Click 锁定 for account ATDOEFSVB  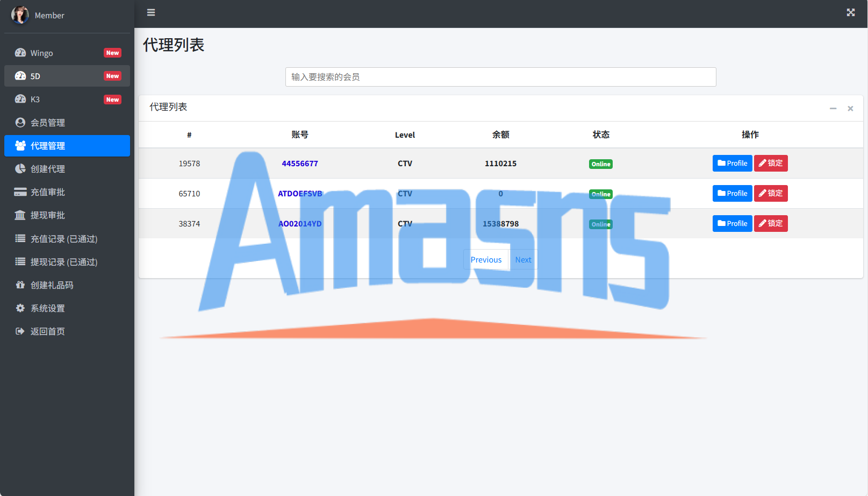pyautogui.click(x=771, y=193)
